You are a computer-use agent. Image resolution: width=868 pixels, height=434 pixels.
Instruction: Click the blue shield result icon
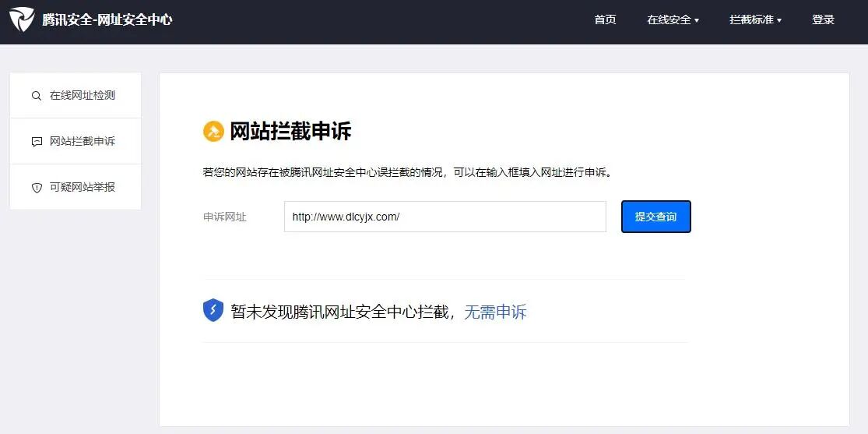click(x=213, y=310)
